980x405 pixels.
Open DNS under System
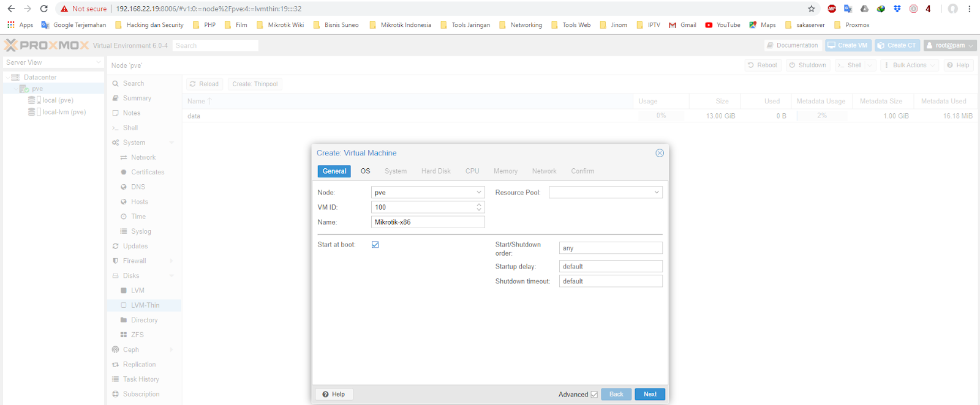coord(138,187)
